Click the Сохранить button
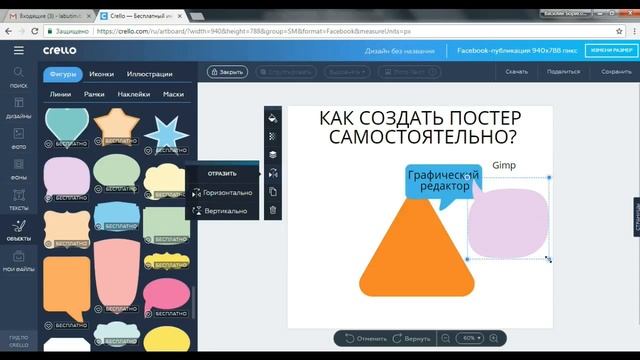Viewport: 640px width, 360px height. coord(616,71)
